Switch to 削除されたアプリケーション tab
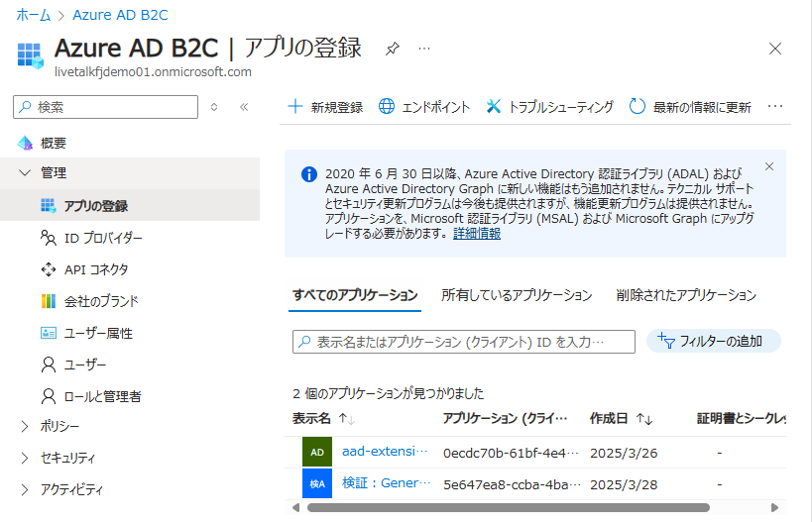Screen dimensions: 812x522 [x=686, y=295]
